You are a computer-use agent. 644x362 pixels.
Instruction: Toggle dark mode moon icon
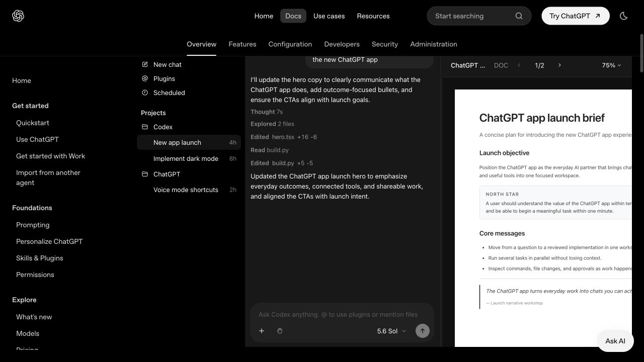624,16
